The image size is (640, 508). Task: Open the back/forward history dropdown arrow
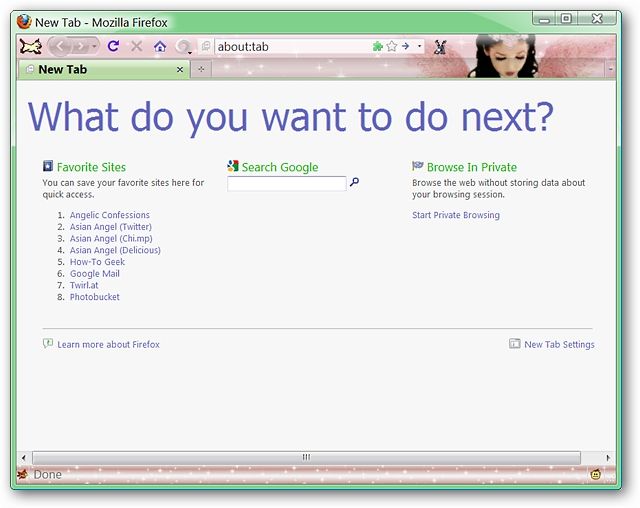click(x=94, y=47)
